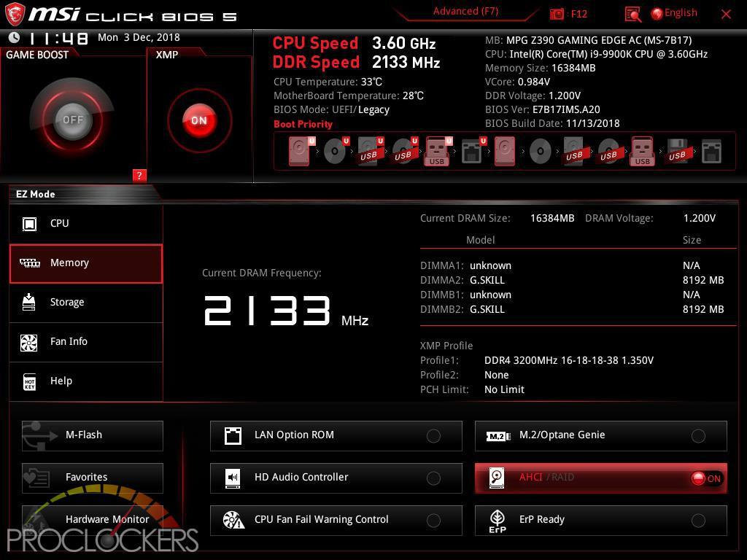Screen dimensions: 747x560
Task: Click the CPU chip icon in sidebar
Action: click(29, 223)
